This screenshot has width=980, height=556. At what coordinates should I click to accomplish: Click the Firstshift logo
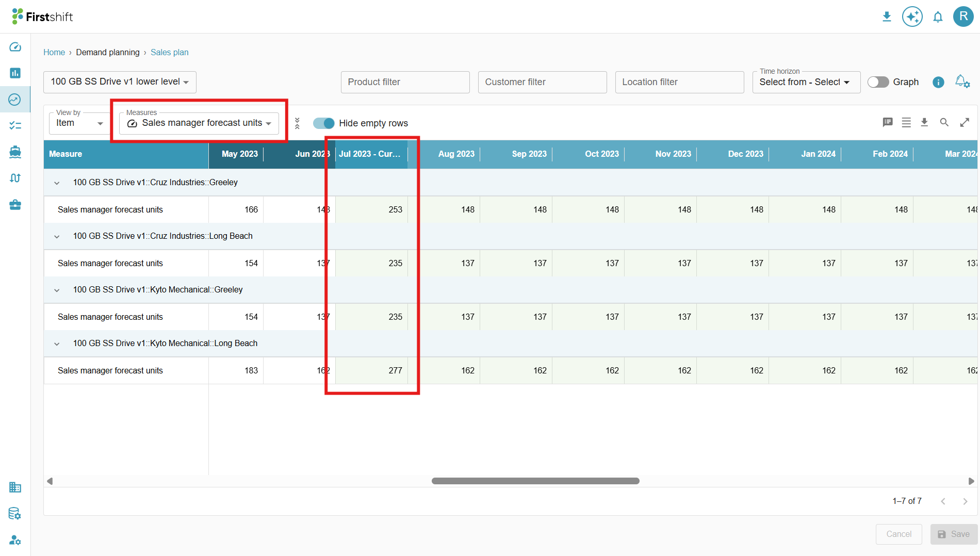(42, 17)
